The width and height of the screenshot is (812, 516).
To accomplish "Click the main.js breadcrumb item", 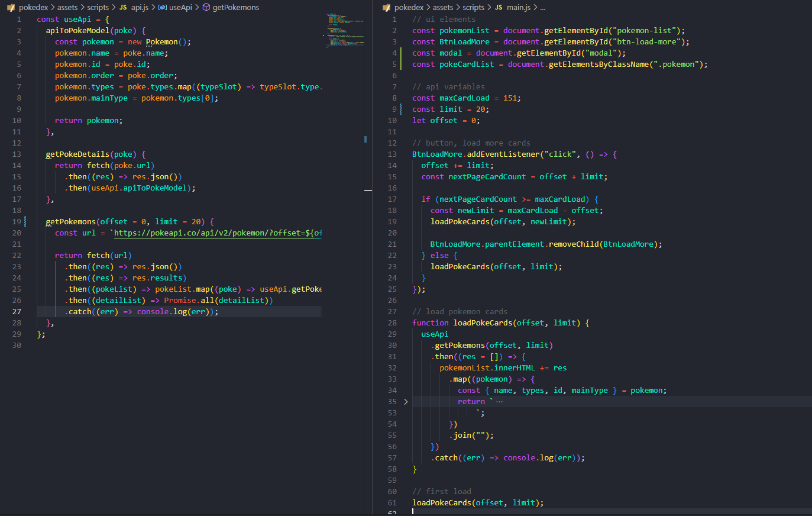I will tap(518, 8).
